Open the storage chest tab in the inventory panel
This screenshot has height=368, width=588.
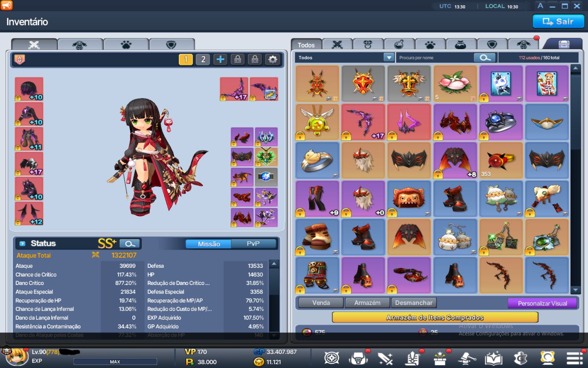click(564, 44)
